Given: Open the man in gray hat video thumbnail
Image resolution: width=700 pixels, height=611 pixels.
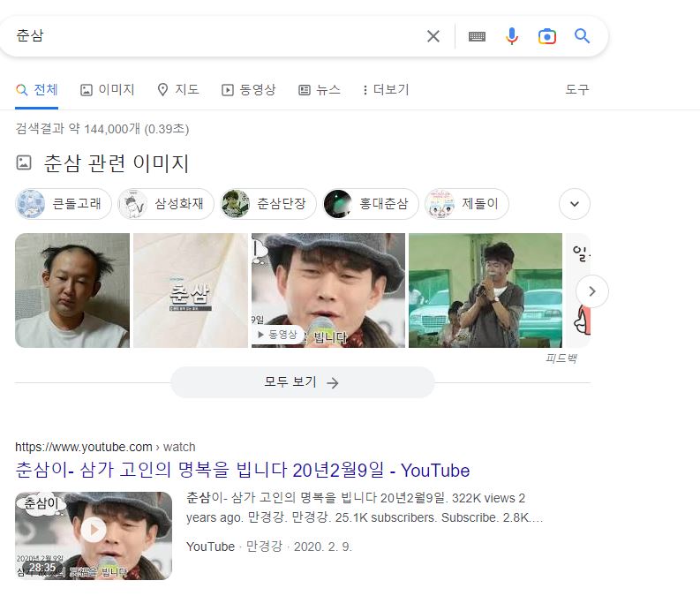Looking at the screenshot, I should click(x=328, y=290).
